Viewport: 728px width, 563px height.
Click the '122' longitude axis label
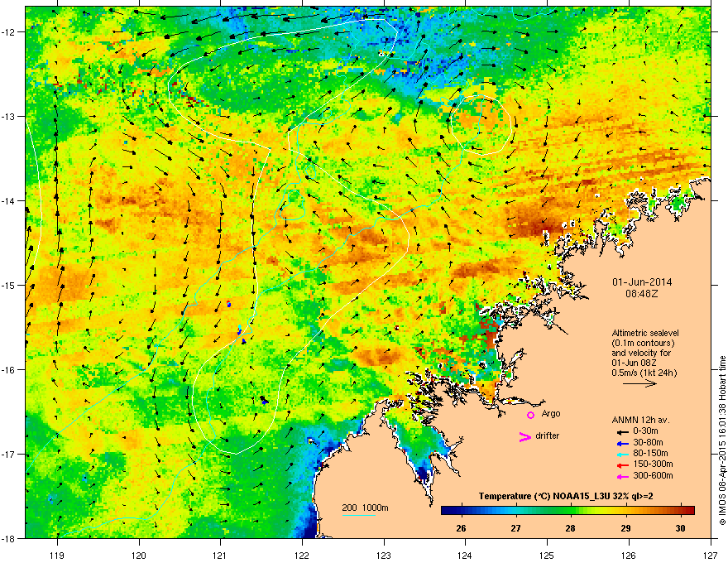pyautogui.click(x=302, y=555)
